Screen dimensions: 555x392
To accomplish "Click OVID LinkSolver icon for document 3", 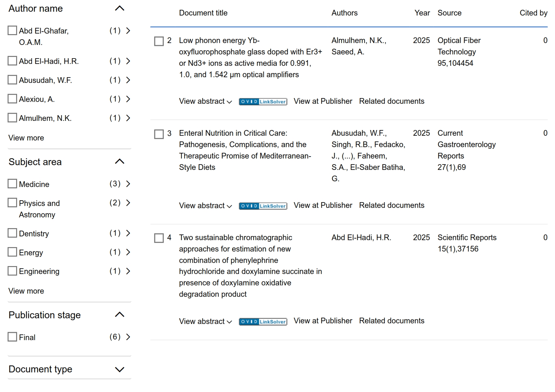I will (263, 206).
